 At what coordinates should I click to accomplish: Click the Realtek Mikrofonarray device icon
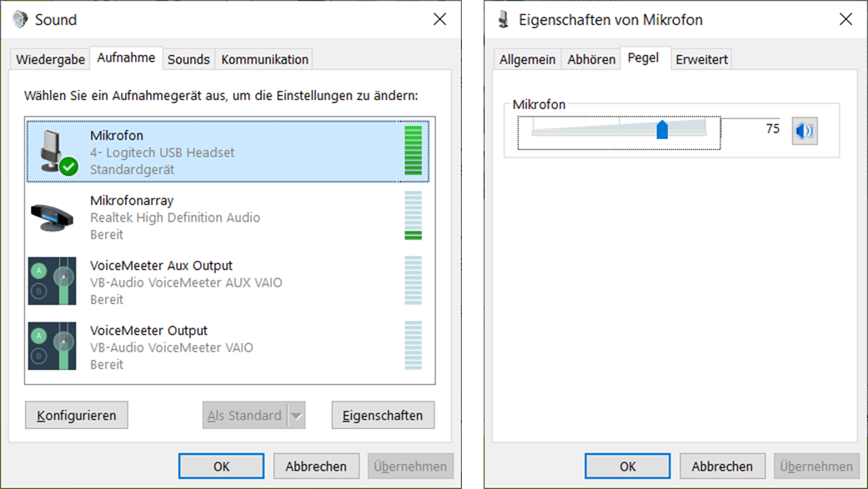pos(52,217)
